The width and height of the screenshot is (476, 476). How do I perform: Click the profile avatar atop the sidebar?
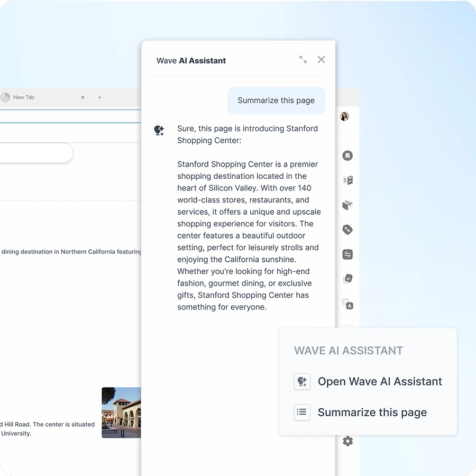(x=345, y=116)
